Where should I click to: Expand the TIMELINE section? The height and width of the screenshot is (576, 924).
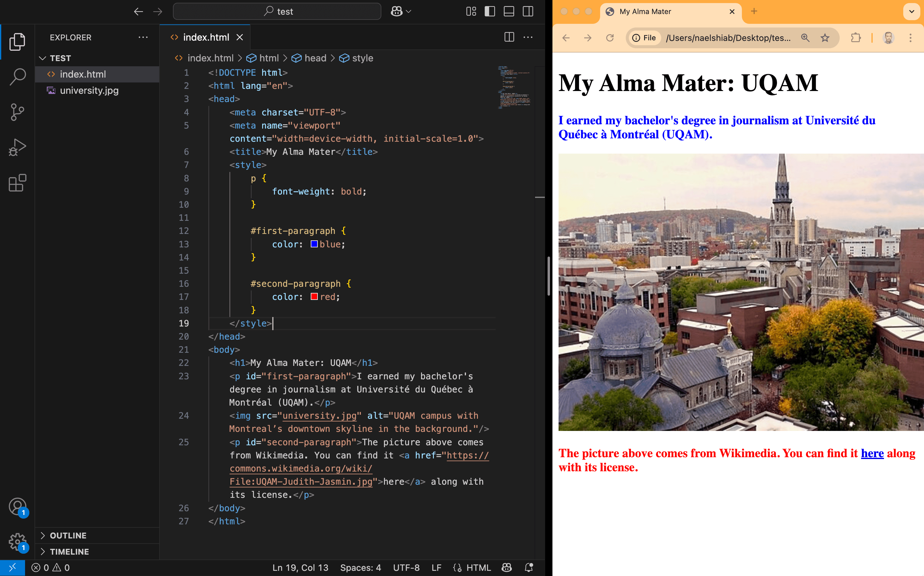pyautogui.click(x=69, y=552)
